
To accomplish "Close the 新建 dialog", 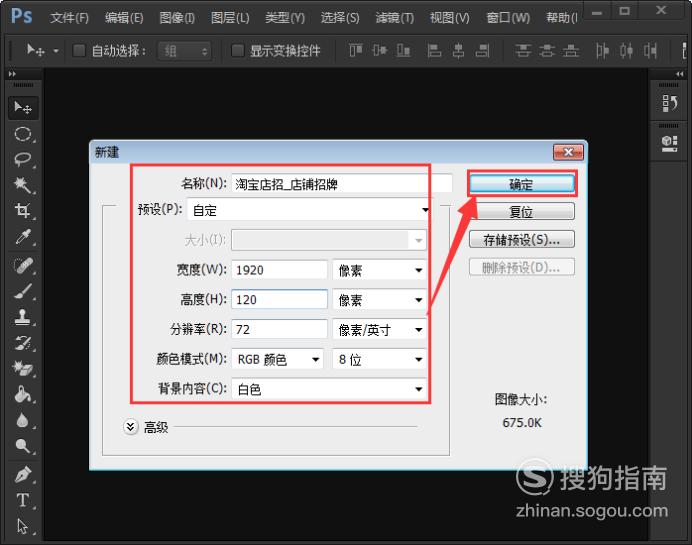I will pos(568,152).
